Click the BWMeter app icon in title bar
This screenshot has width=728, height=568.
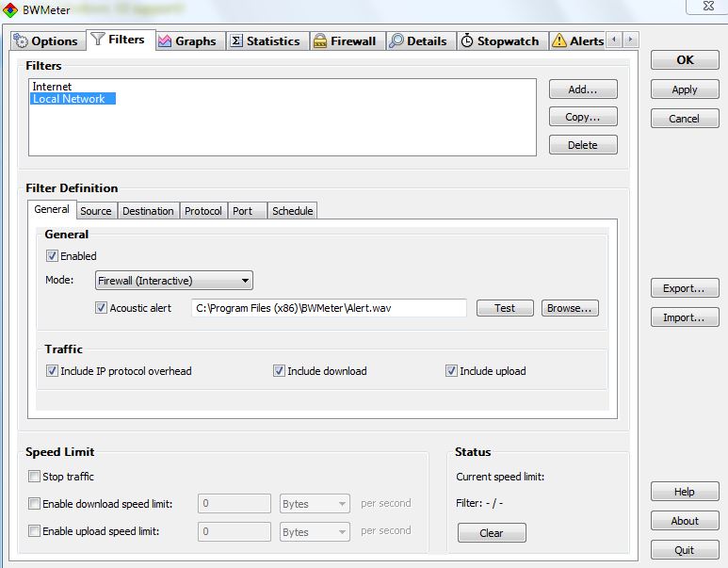[10, 9]
